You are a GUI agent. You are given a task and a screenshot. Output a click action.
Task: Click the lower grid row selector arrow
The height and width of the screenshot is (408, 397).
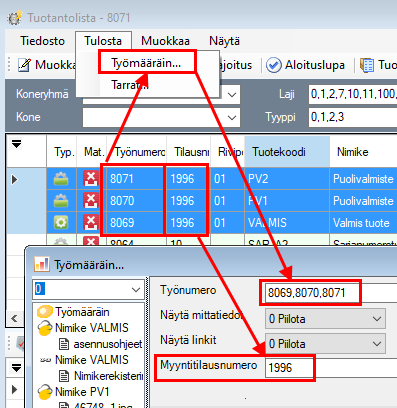pos(14,389)
